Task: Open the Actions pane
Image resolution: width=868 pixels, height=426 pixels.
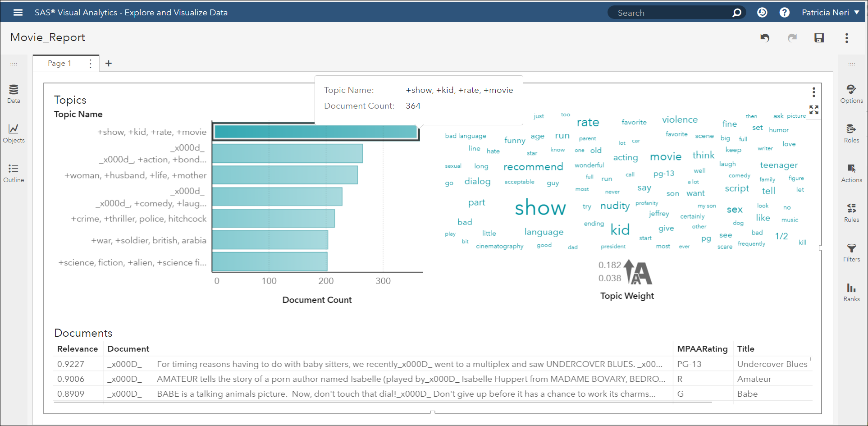Action: pos(851,173)
